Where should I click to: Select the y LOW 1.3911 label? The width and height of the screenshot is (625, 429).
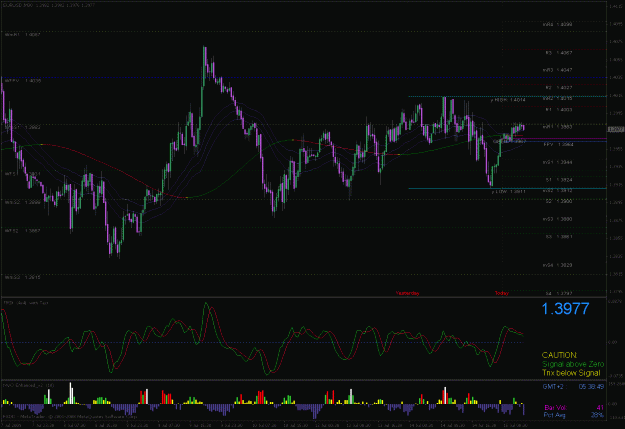pyautogui.click(x=508, y=192)
